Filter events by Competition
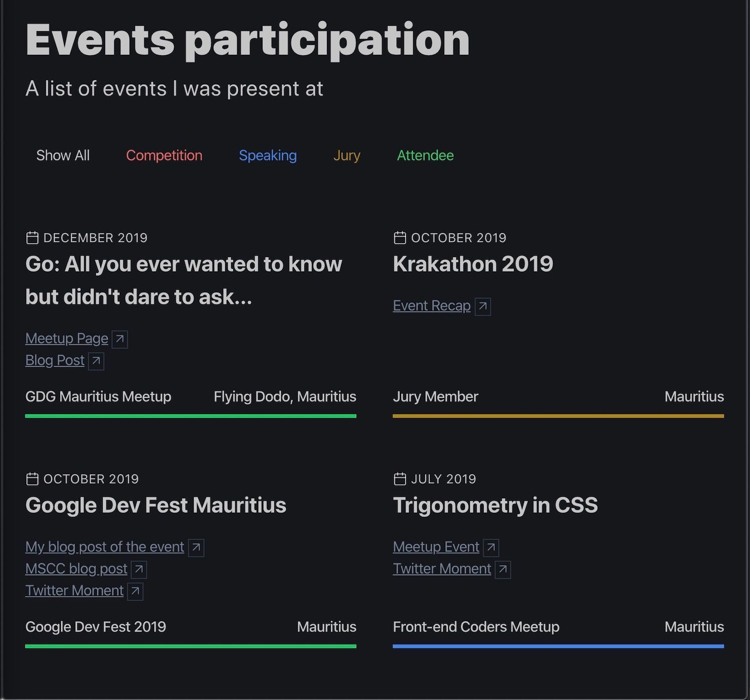The image size is (750, 700). pos(164,155)
